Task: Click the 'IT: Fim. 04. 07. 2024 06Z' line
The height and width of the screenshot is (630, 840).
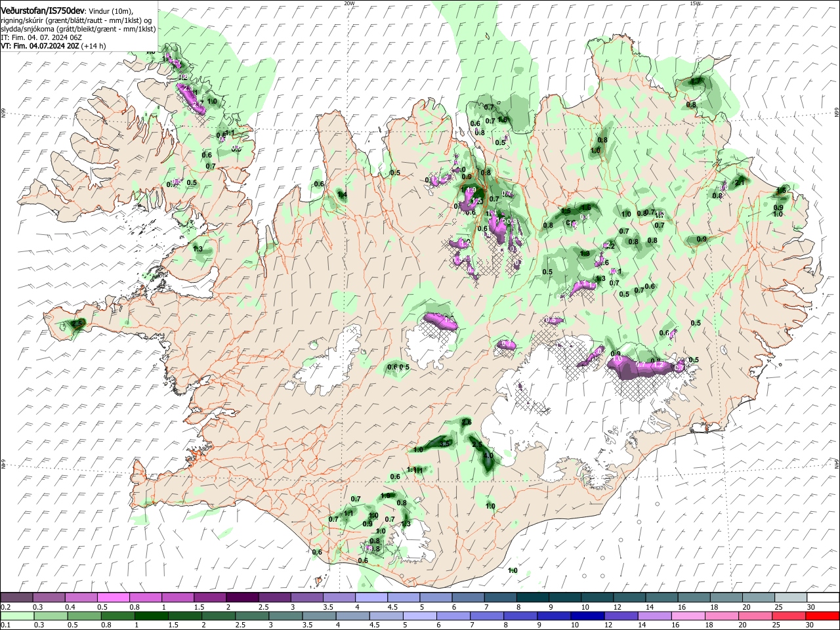Action: pyautogui.click(x=41, y=37)
